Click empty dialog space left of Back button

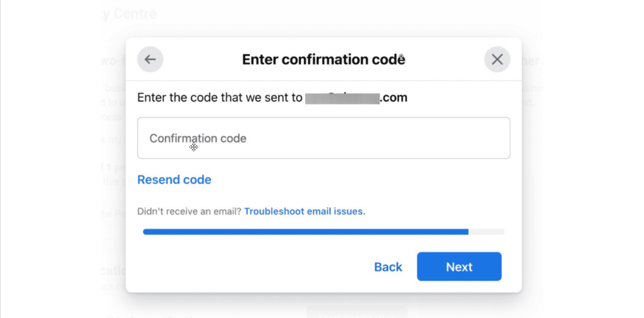(x=253, y=267)
